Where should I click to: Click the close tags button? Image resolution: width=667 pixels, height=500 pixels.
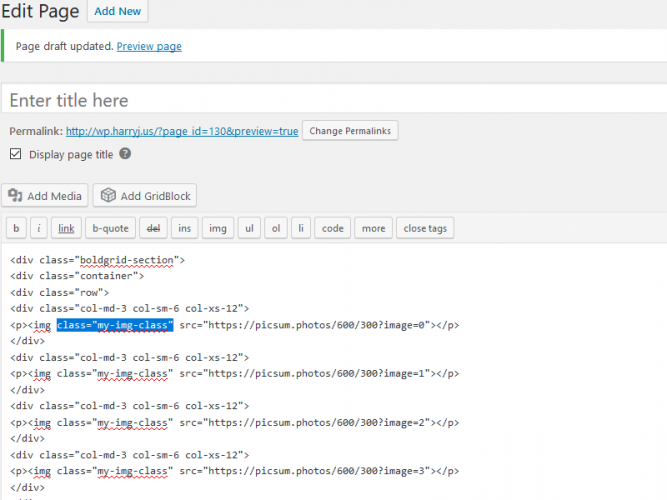point(425,228)
